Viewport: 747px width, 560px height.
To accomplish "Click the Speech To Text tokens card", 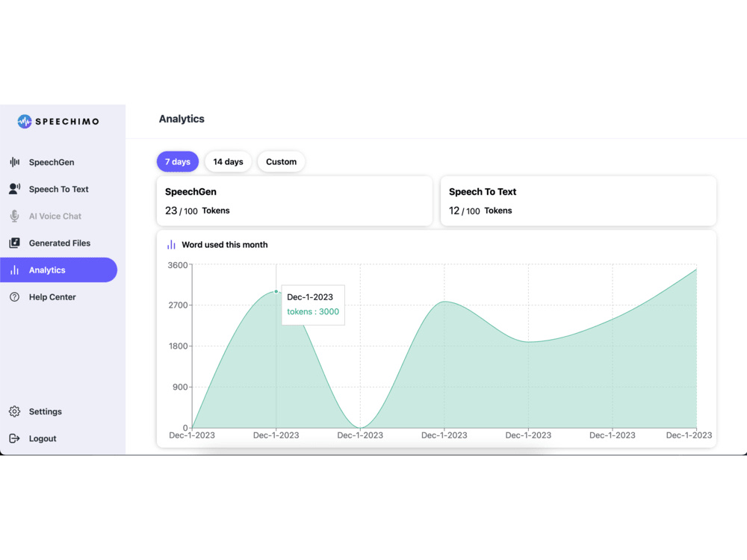I will click(578, 201).
